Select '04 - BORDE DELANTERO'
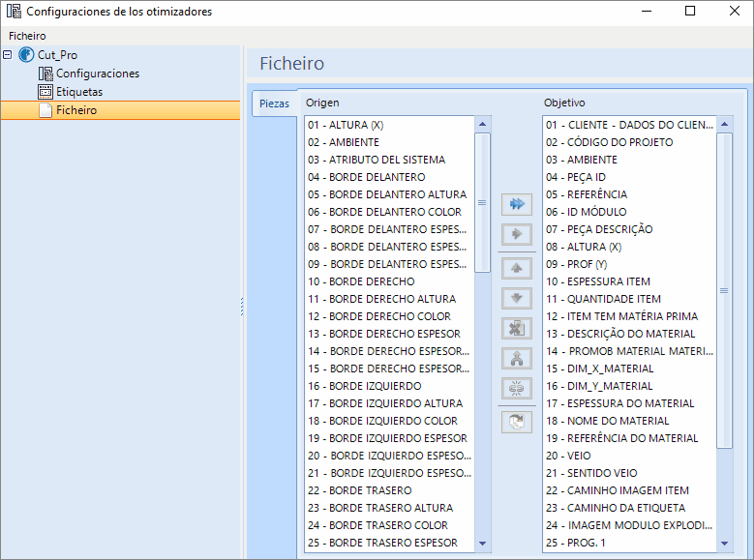Image resolution: width=754 pixels, height=560 pixels. 389,177
